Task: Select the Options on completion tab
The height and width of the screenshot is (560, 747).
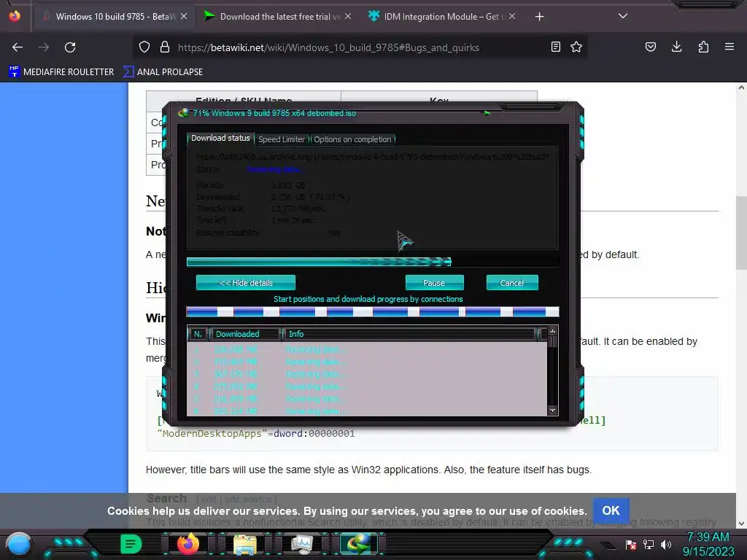Action: (x=352, y=139)
